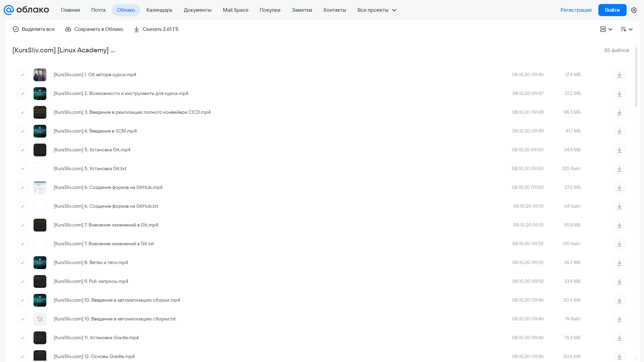Screen dimensions: 644x362
Task: Download the '1. Об авторе курса.mp4' file
Action: [x=619, y=75]
